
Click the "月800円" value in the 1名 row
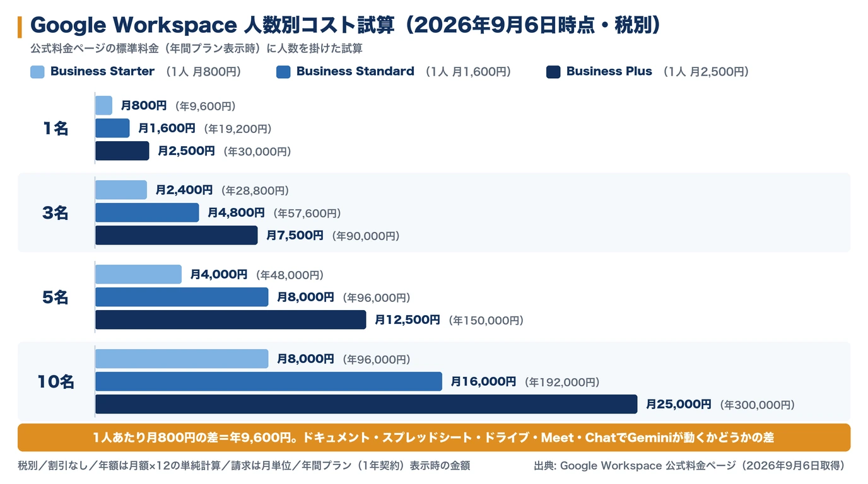click(x=144, y=106)
